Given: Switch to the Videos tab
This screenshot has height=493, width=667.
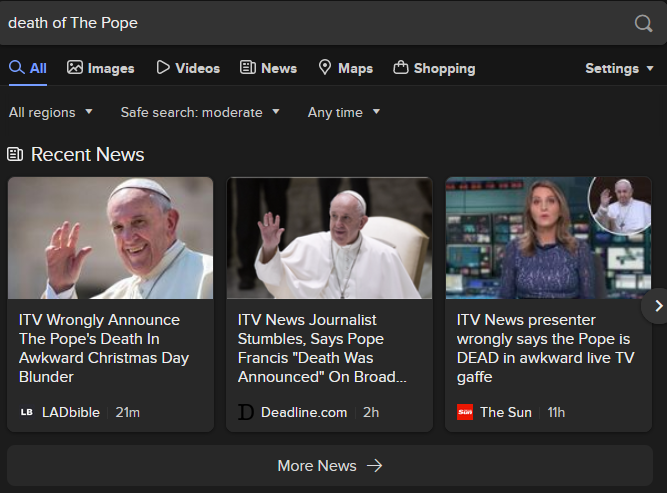Looking at the screenshot, I should (188, 68).
